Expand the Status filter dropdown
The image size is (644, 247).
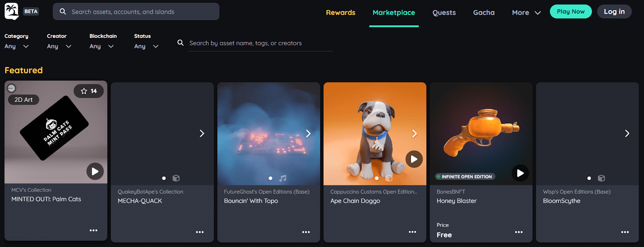pyautogui.click(x=146, y=46)
